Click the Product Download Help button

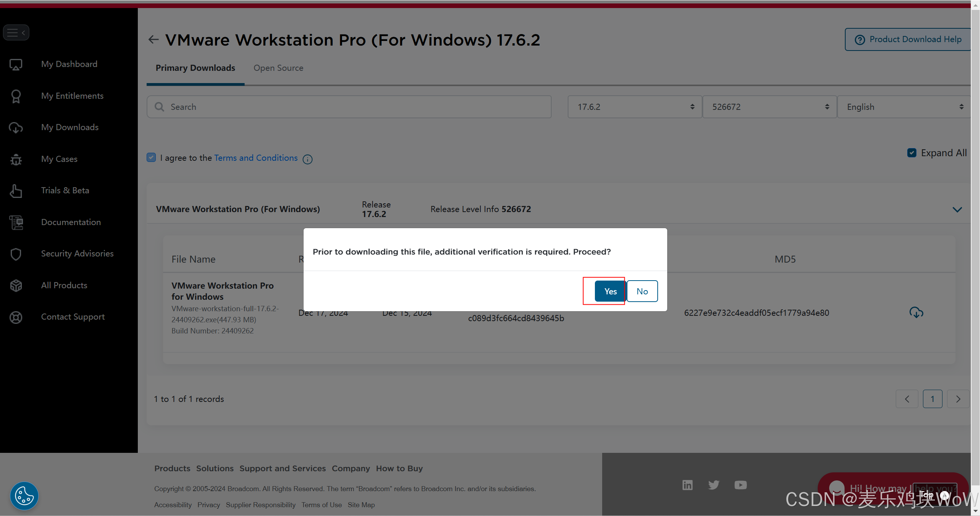(908, 39)
